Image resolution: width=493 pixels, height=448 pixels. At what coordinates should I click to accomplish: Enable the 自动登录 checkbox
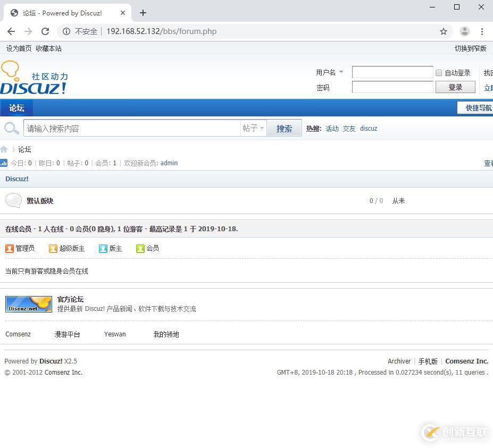click(439, 73)
